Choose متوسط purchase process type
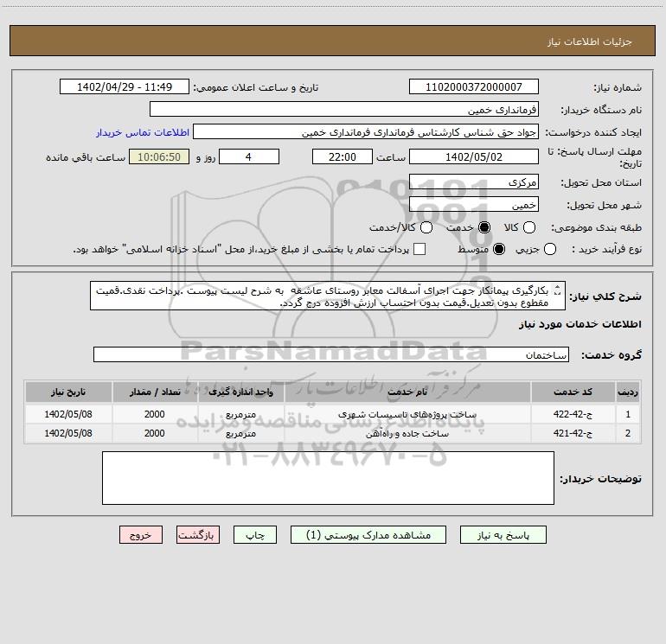The height and width of the screenshot is (644, 666). coord(499,249)
